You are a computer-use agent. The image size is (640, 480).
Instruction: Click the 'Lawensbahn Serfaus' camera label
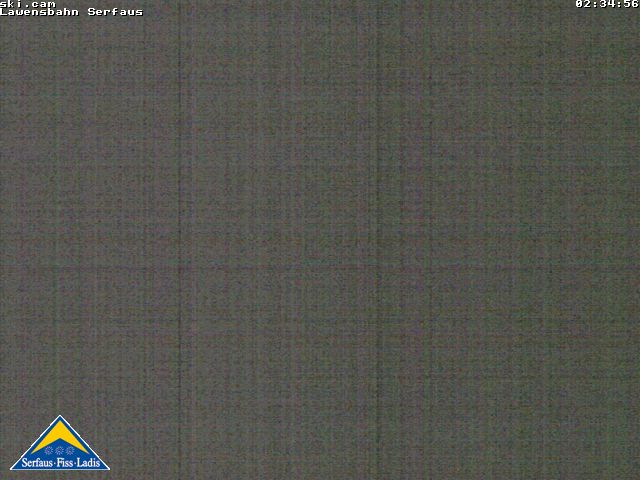tap(71, 12)
